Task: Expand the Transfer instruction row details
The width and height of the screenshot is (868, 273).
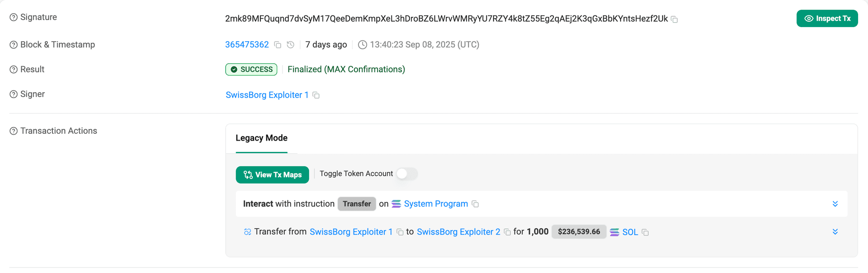Action: (835, 204)
